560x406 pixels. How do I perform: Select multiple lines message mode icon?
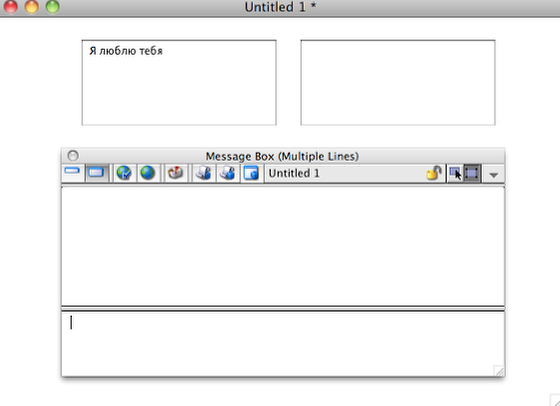(96, 173)
